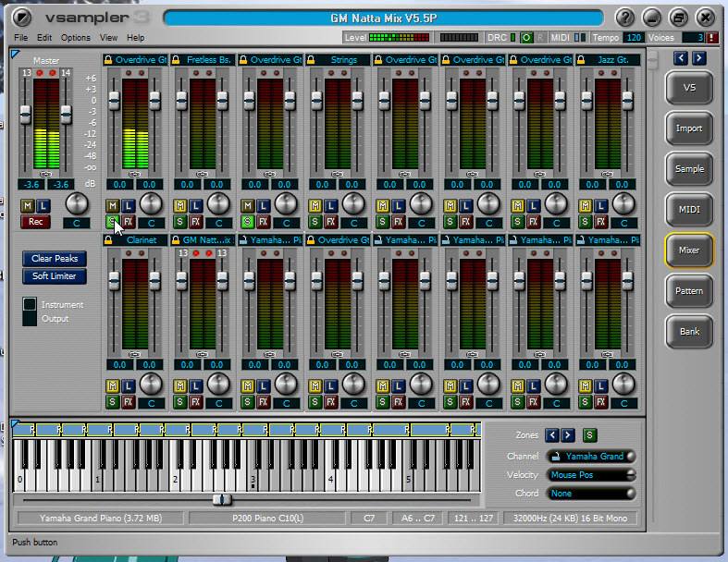Viewport: 728px width, 562px height.
Task: Click the link icon under Jazz Gt. faders
Action: point(608,174)
